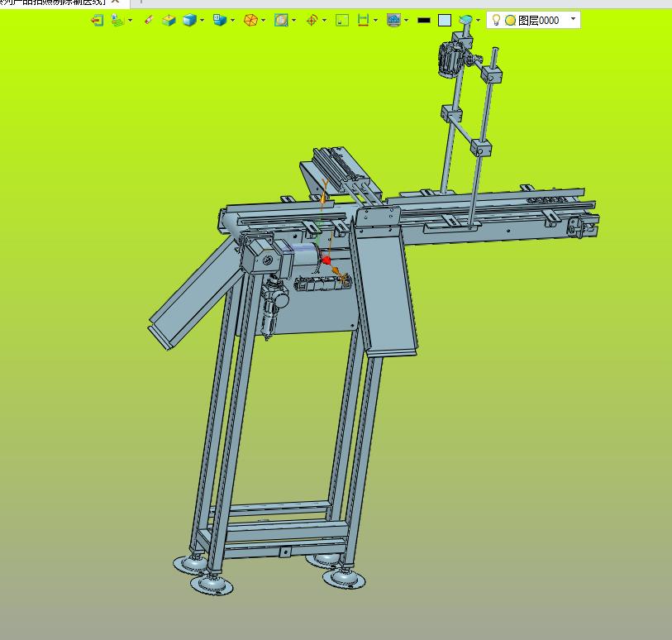Open dropdown beside teal layer icon
The image size is (672, 640).
(x=479, y=20)
